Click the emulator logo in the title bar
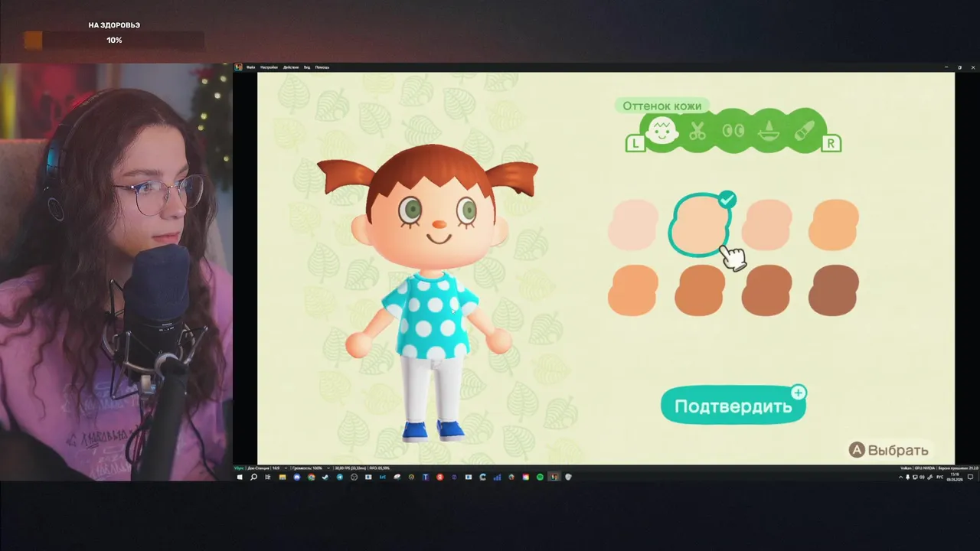The image size is (980, 551). (x=239, y=67)
